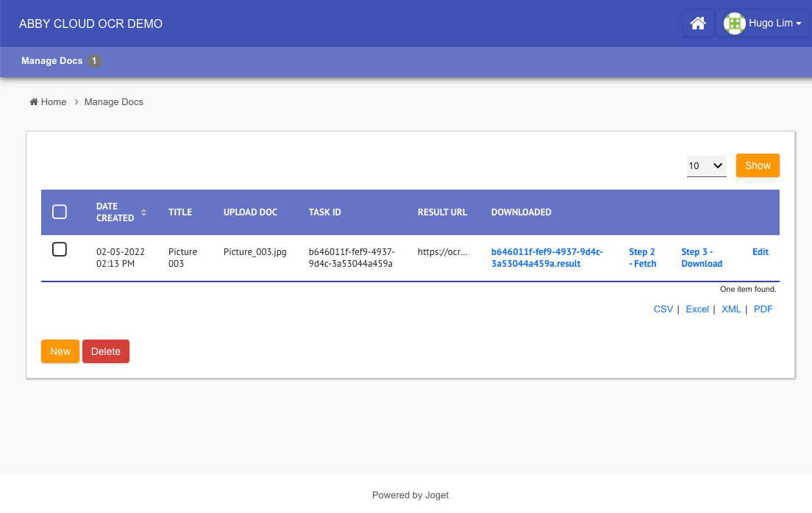Click the home icon in top bar
This screenshot has width=812, height=513.
[x=698, y=24]
